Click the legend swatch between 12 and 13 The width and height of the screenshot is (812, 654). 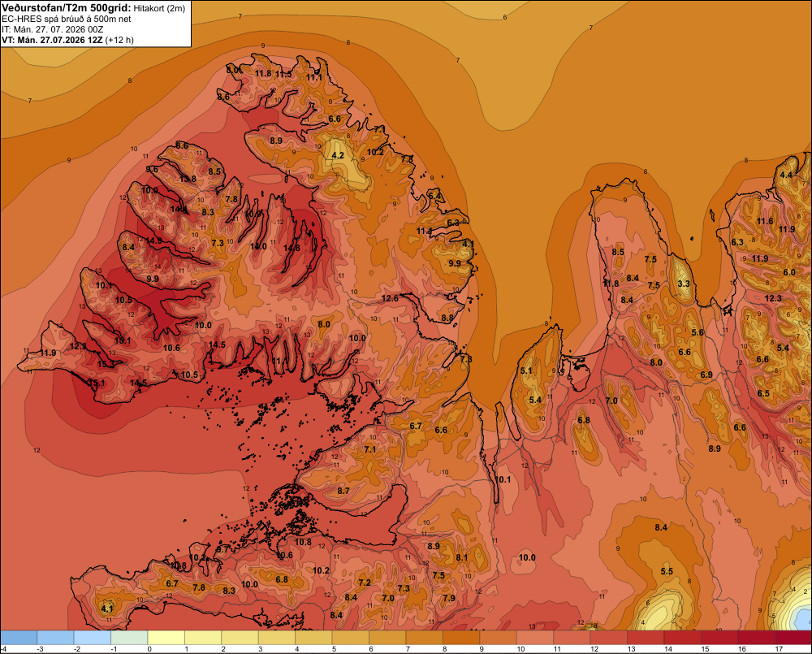click(x=609, y=638)
